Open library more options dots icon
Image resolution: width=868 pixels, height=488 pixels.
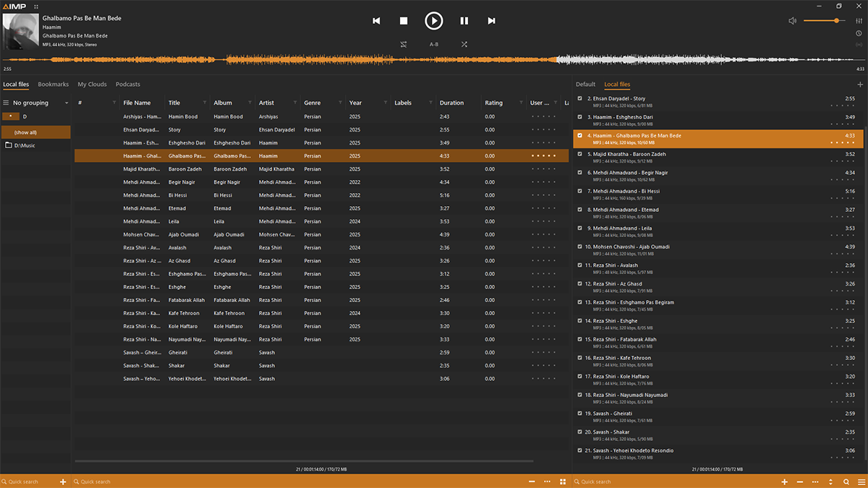pos(548,481)
